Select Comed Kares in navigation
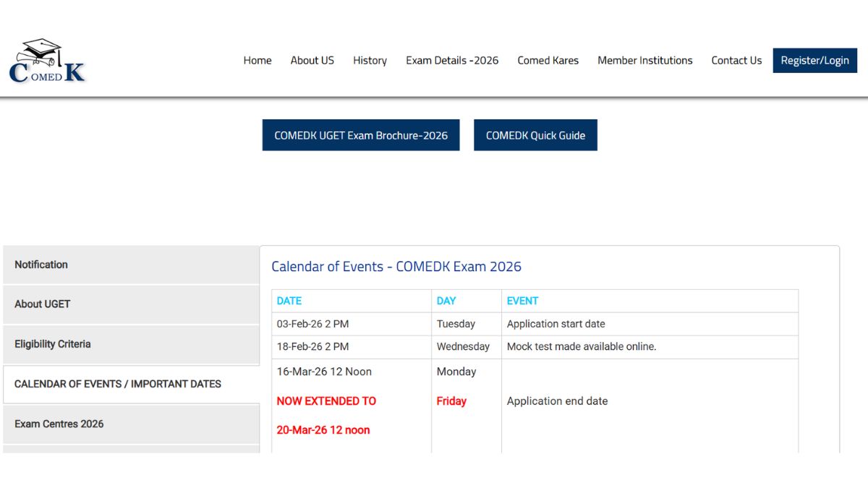868x488 pixels. 548,61
